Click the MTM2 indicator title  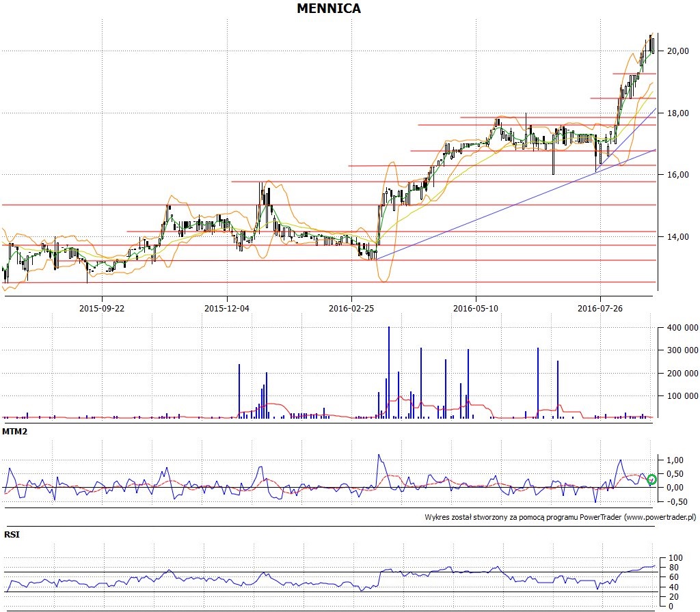[15, 432]
